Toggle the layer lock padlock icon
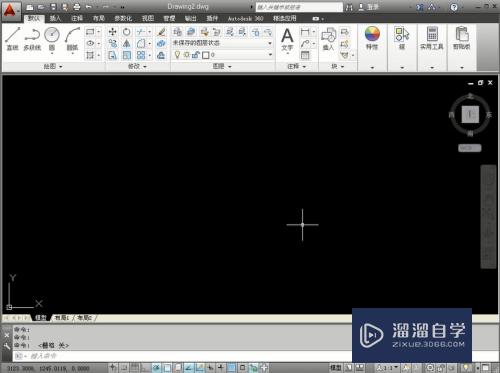This screenshot has height=373, width=500. 196,55
